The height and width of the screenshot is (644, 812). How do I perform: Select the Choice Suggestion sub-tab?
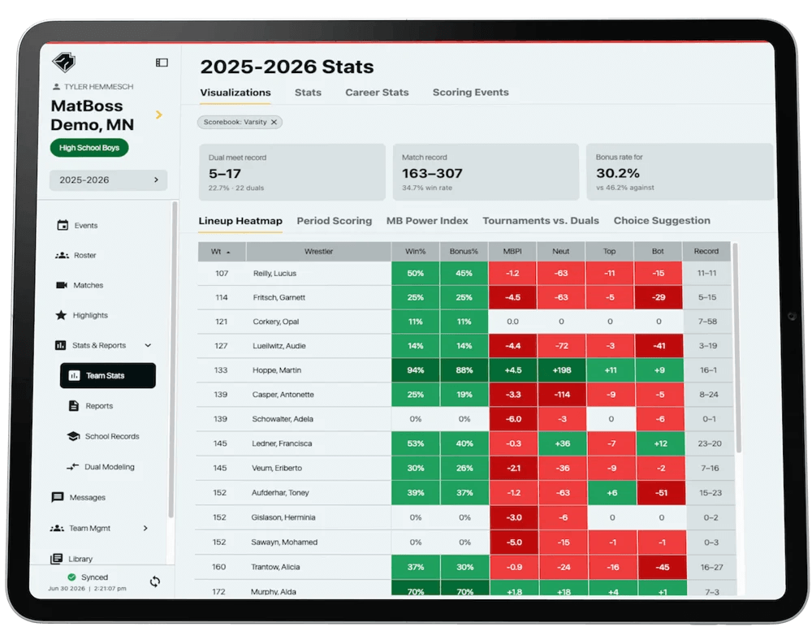click(662, 221)
